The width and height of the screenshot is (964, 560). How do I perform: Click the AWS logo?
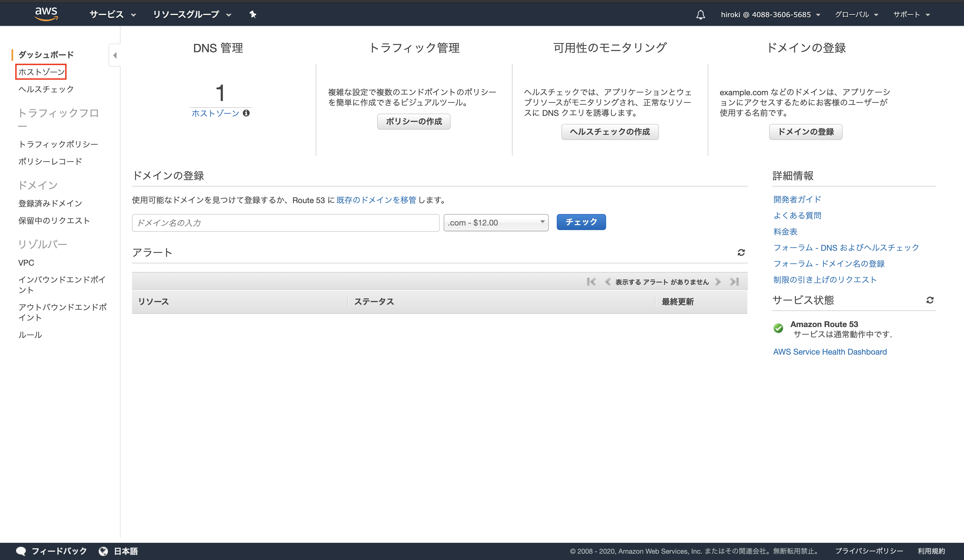pyautogui.click(x=46, y=14)
